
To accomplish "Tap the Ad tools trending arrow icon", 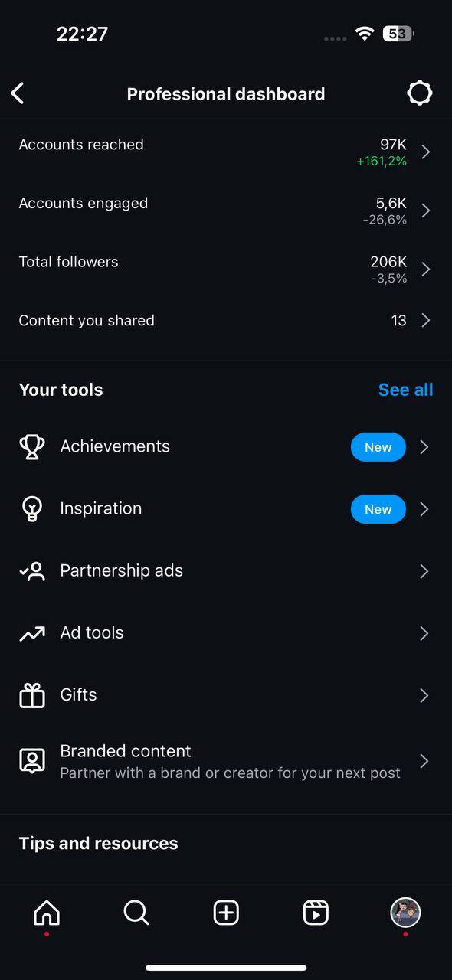I will point(32,633).
